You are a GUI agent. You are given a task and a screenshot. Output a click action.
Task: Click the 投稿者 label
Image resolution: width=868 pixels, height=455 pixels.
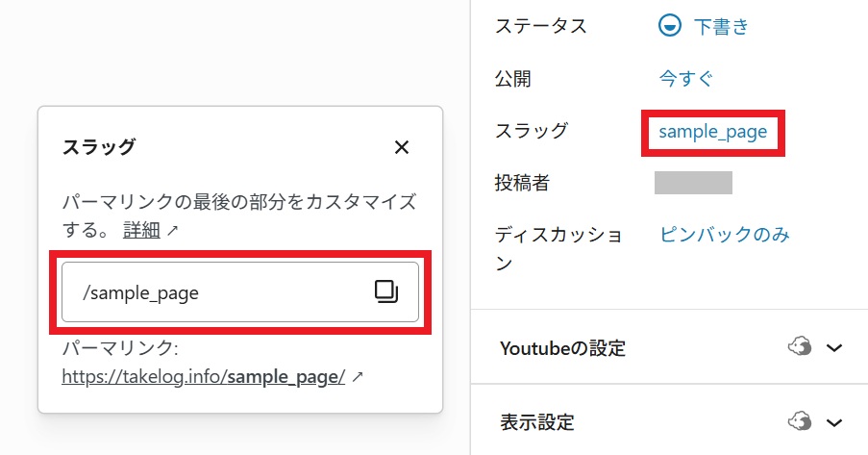tap(522, 183)
